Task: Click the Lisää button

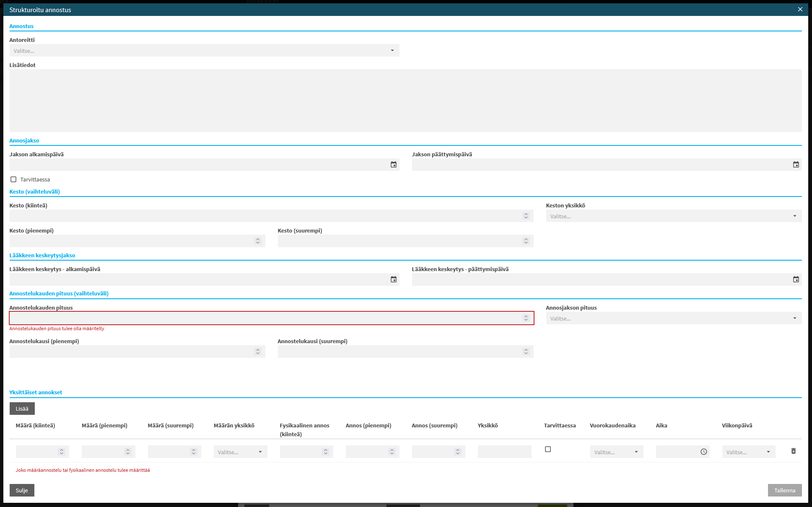Action: (22, 409)
